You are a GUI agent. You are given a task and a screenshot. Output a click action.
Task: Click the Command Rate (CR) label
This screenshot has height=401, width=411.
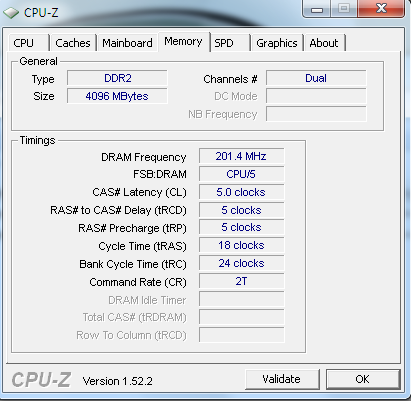pyautogui.click(x=138, y=283)
